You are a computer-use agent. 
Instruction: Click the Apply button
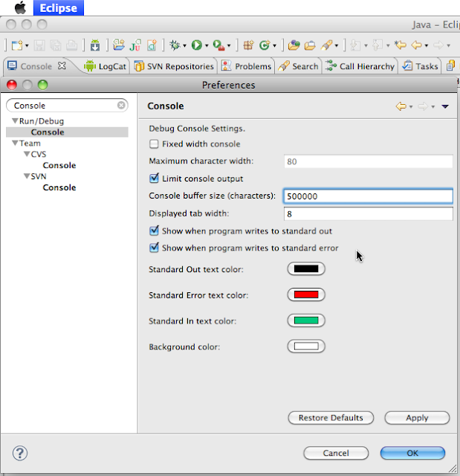417,418
